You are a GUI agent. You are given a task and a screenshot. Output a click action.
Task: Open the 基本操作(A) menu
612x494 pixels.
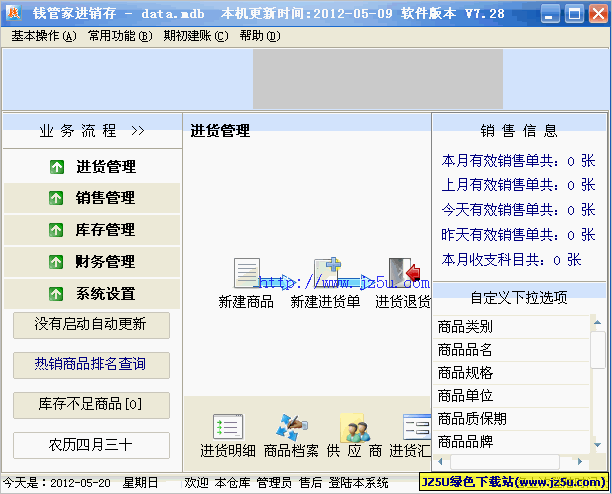click(44, 36)
